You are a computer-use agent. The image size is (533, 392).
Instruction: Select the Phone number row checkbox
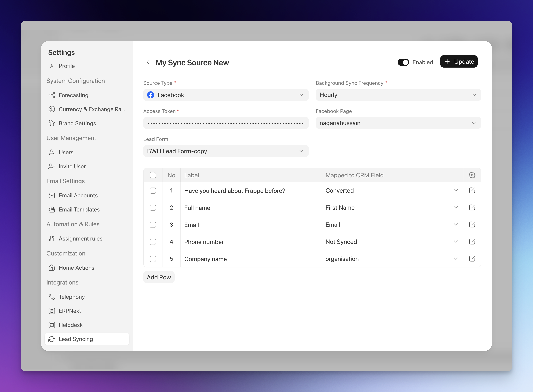153,242
